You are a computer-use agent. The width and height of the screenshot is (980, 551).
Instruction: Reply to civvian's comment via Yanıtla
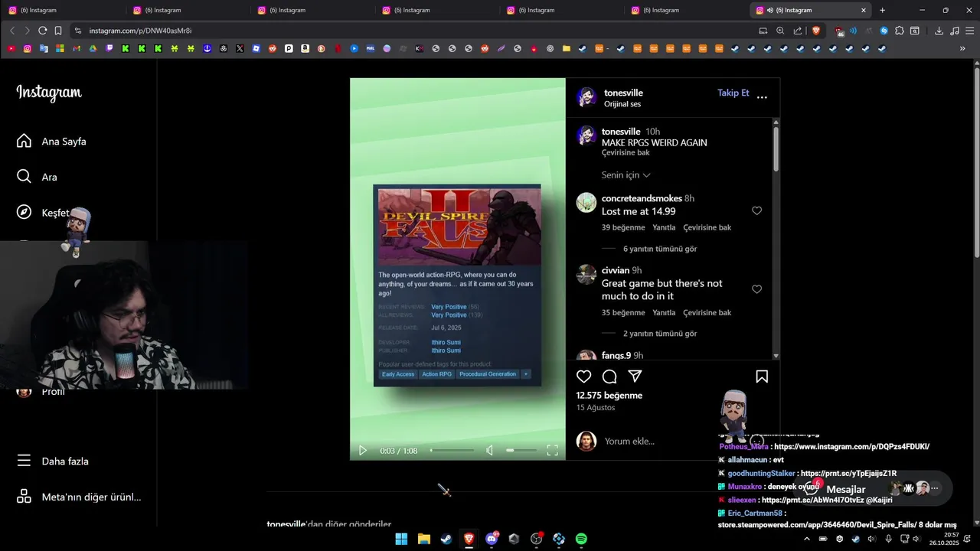[664, 312]
